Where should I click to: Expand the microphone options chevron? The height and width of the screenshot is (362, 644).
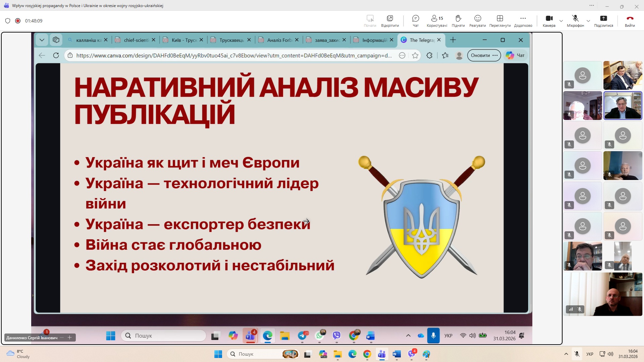[588, 21]
